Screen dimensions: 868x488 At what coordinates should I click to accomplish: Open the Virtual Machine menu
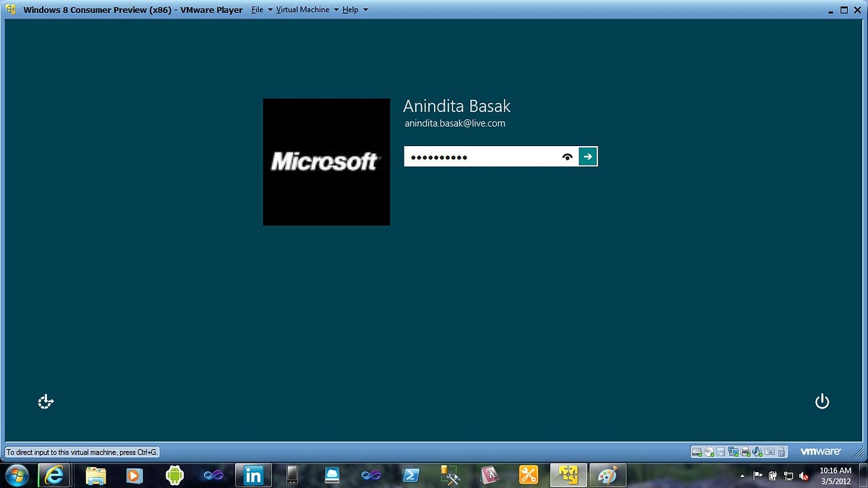[x=302, y=10]
